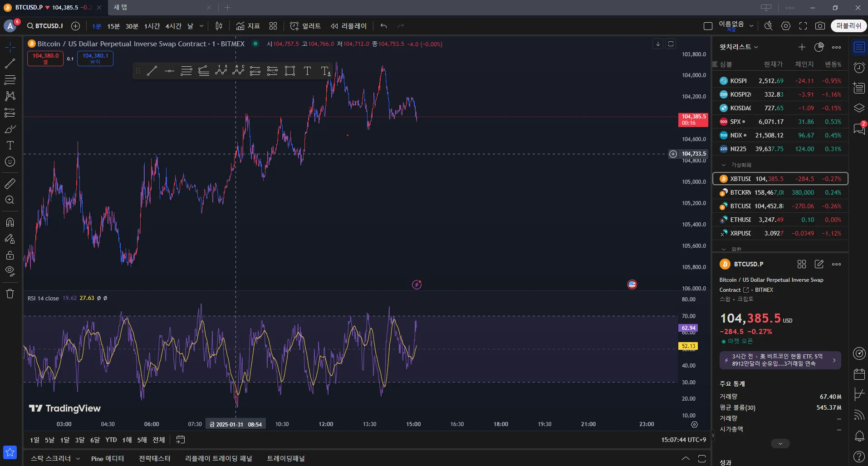Image resolution: width=868 pixels, height=466 pixels.
Task: Select the brush drawing tool
Action: pyautogui.click(x=10, y=129)
